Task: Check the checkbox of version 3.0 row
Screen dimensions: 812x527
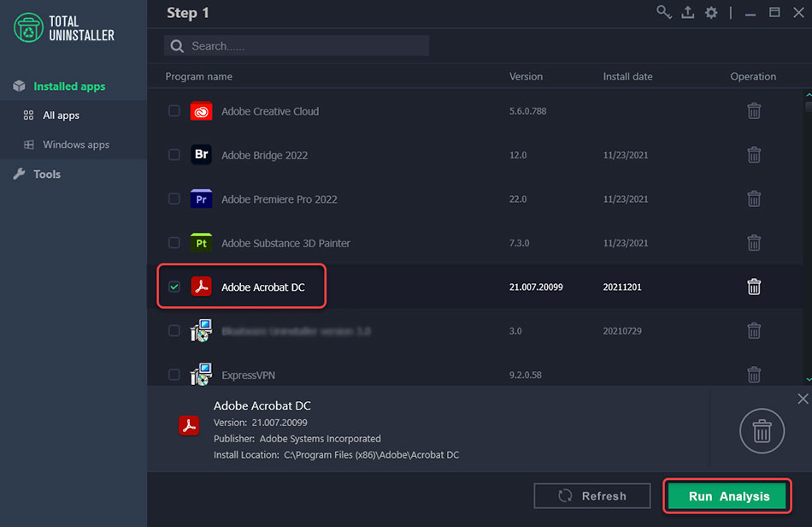Action: [174, 330]
